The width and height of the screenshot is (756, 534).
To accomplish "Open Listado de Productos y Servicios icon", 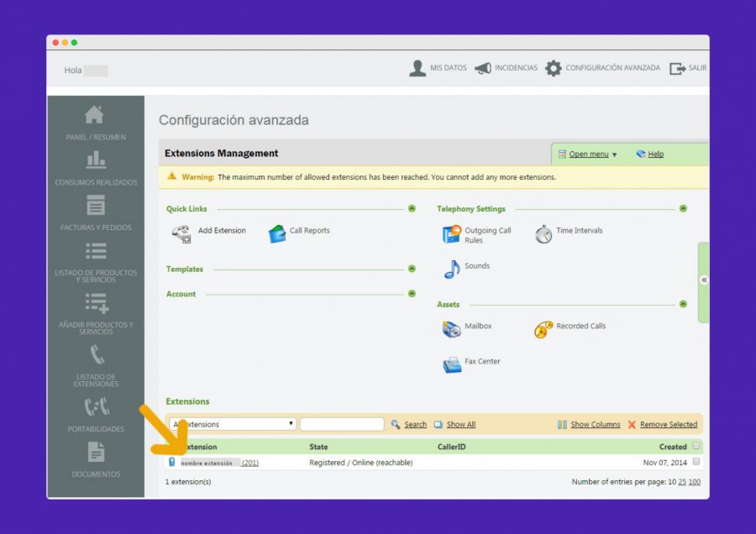I will (96, 251).
